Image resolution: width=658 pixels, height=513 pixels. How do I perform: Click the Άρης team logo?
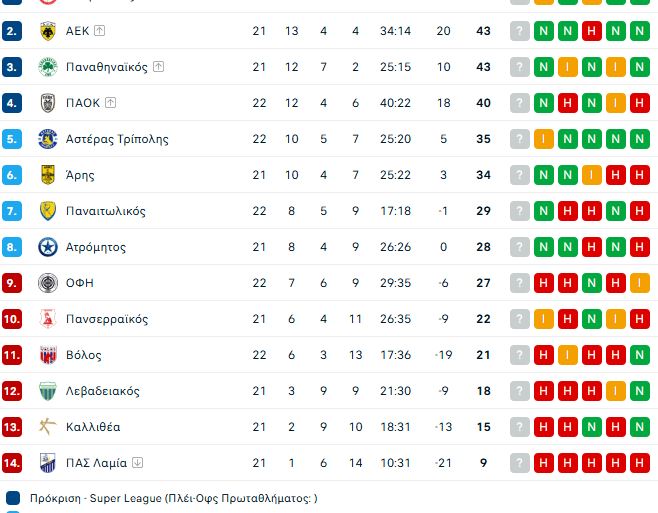tap(47, 175)
